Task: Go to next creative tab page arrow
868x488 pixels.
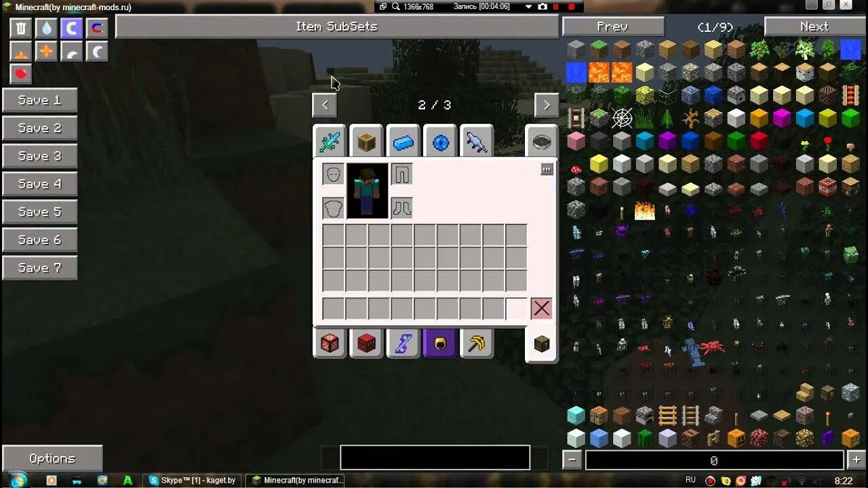Action: 547,105
